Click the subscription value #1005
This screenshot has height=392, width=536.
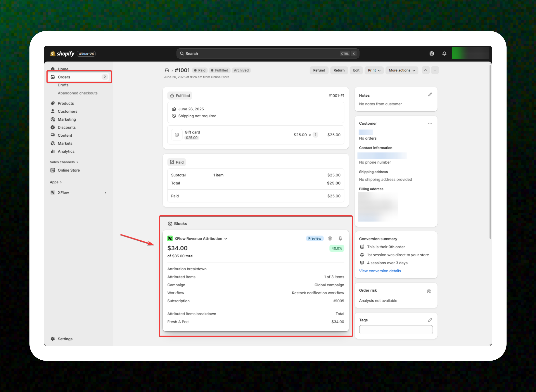pyautogui.click(x=339, y=301)
